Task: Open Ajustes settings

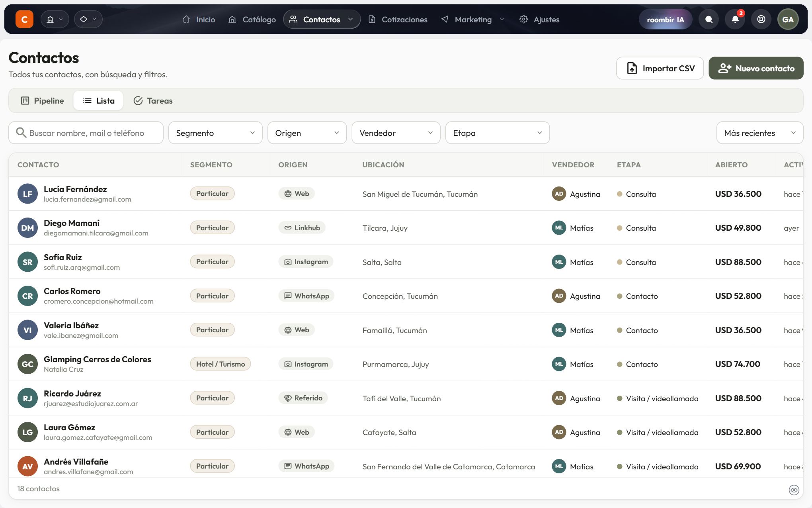Action: pyautogui.click(x=539, y=19)
